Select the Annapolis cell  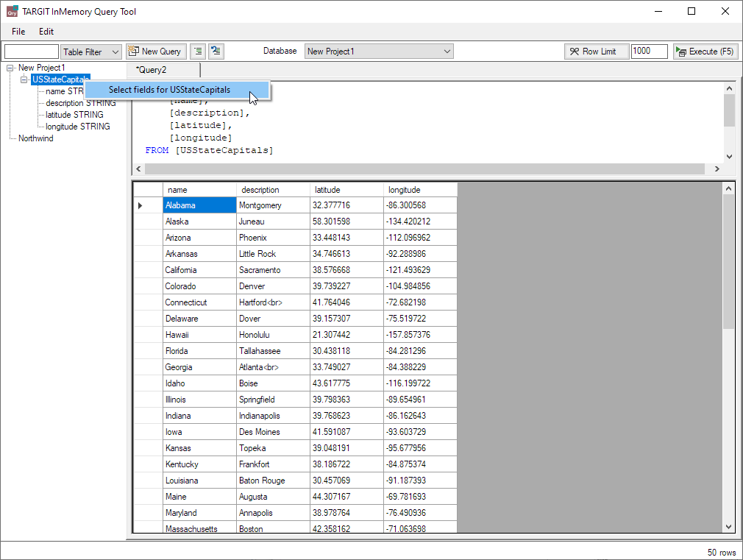pyautogui.click(x=273, y=513)
